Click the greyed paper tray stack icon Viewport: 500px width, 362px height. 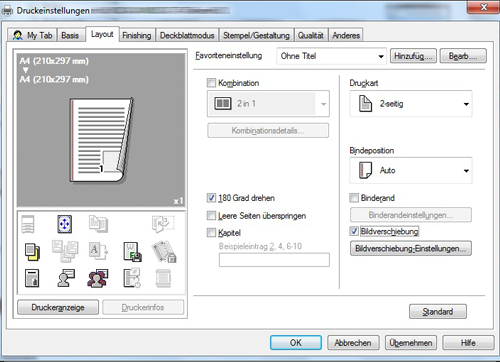click(x=28, y=224)
